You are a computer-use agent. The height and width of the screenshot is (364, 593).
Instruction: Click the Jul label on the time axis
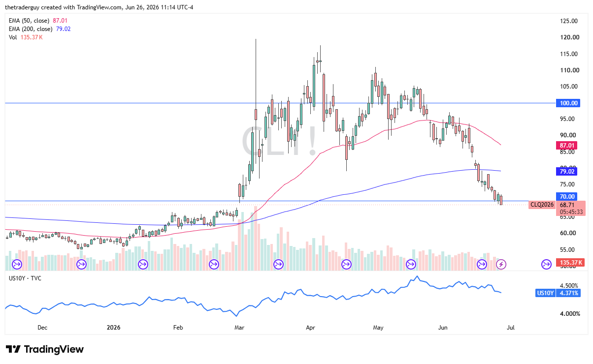coord(511,328)
